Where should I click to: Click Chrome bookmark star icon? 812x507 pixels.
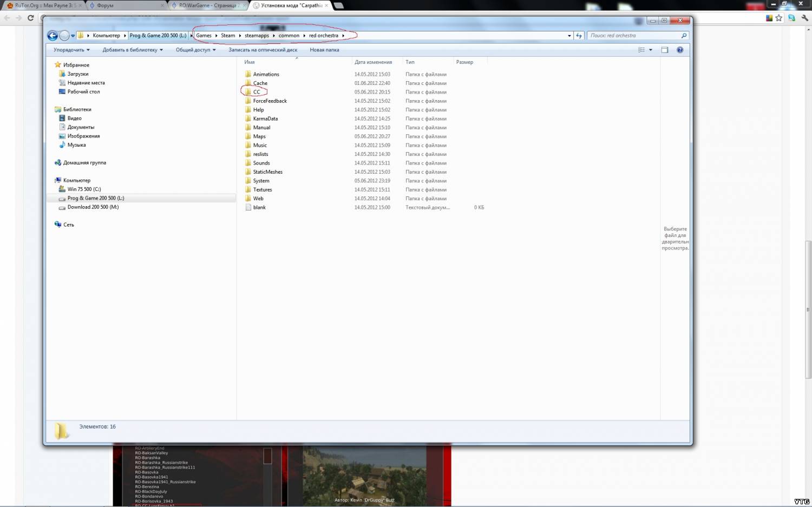point(779,18)
